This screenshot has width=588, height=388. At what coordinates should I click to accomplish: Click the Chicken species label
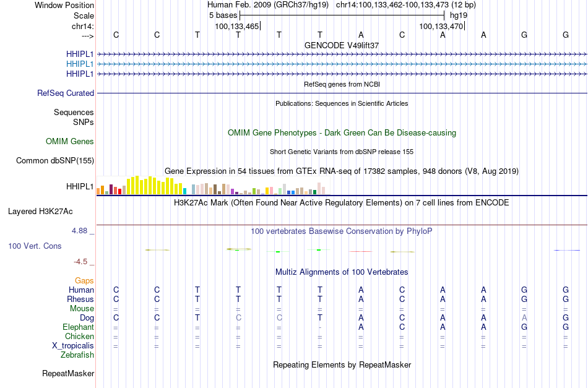[79, 336]
